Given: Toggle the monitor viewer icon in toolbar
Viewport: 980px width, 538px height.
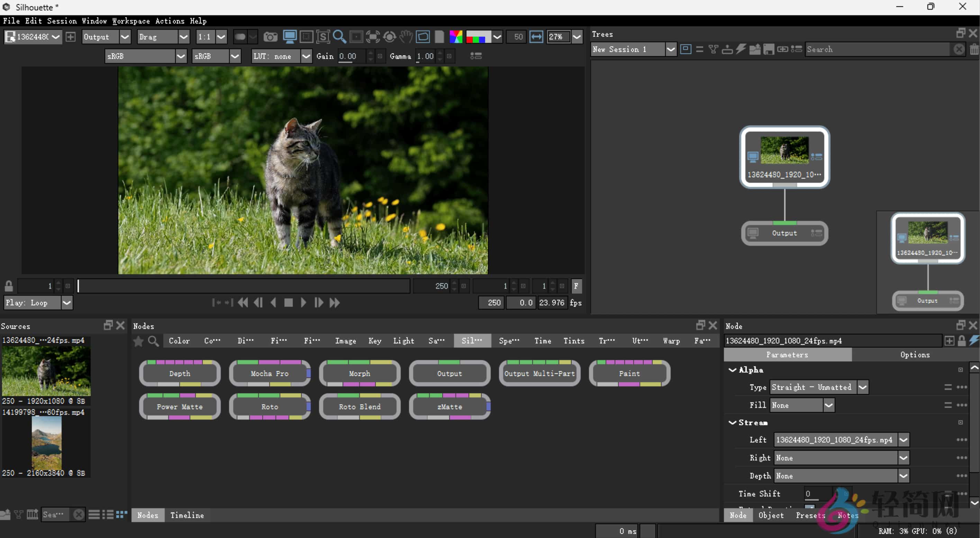Looking at the screenshot, I should [x=290, y=37].
